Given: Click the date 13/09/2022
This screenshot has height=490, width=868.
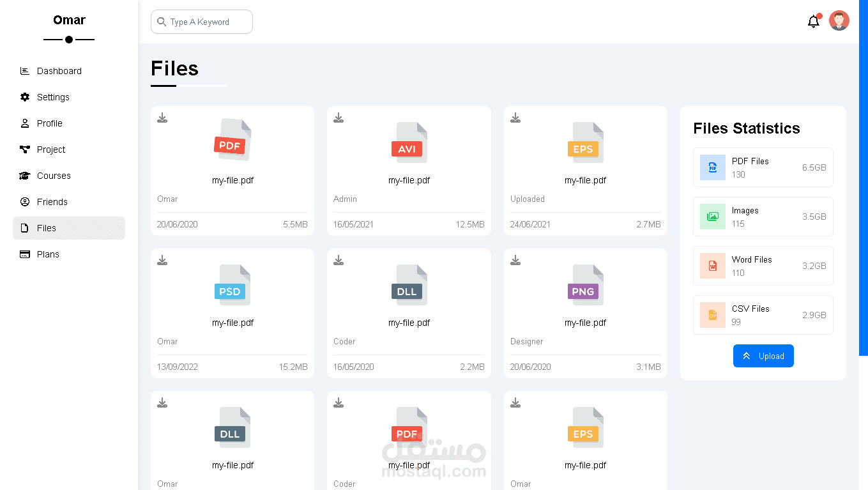Looking at the screenshot, I should click(178, 367).
